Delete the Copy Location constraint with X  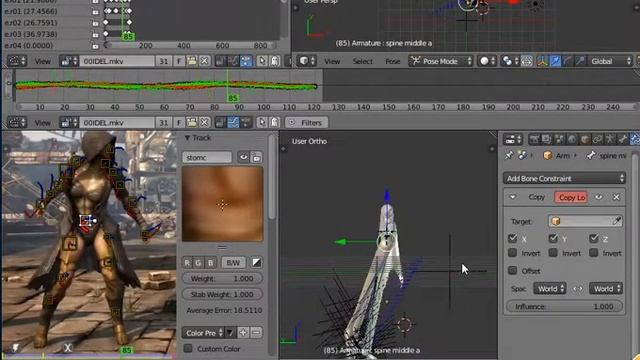[x=616, y=197]
